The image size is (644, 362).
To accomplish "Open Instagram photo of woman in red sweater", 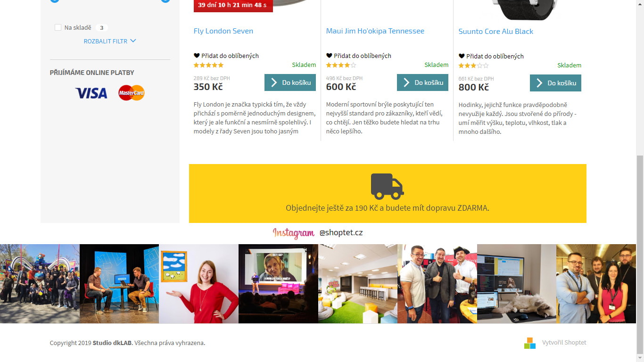I will [198, 284].
